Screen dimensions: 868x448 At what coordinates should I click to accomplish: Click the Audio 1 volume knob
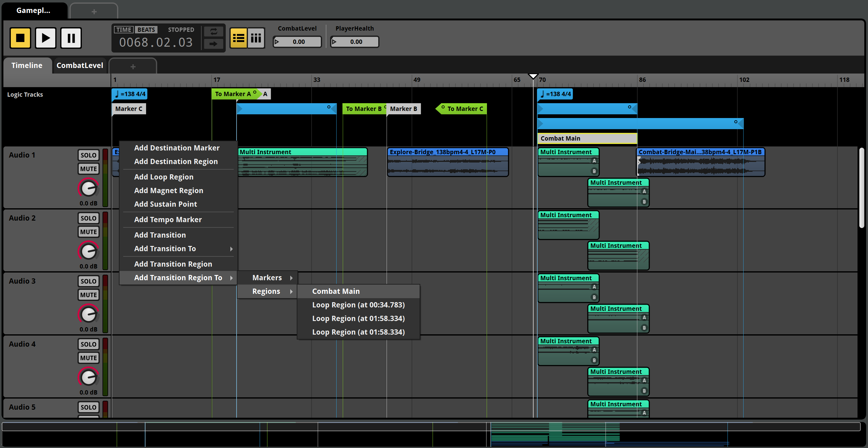click(x=89, y=188)
